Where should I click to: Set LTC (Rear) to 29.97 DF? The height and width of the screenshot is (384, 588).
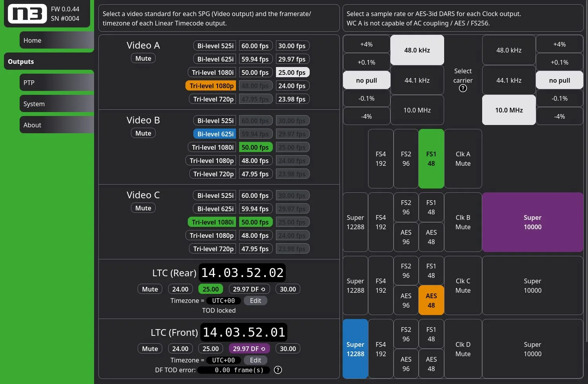(249, 289)
